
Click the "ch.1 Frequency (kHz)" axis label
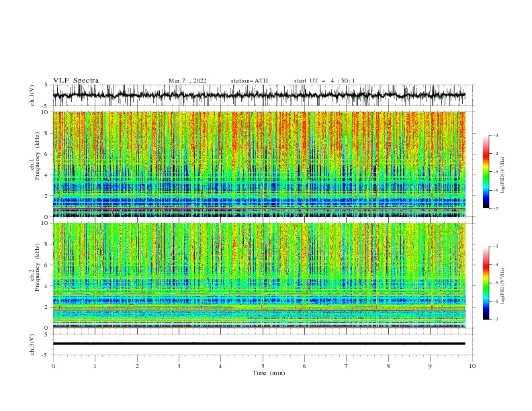click(34, 156)
